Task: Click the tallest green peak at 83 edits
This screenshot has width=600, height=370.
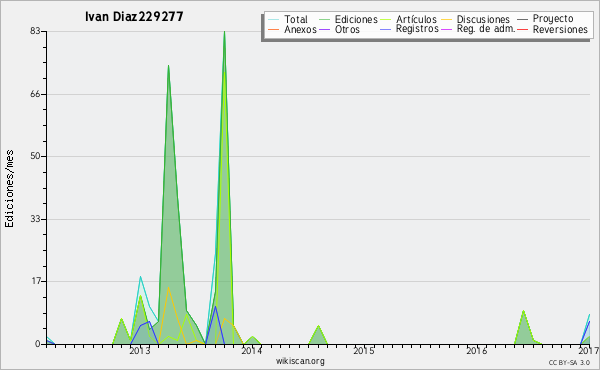Action: pos(224,32)
